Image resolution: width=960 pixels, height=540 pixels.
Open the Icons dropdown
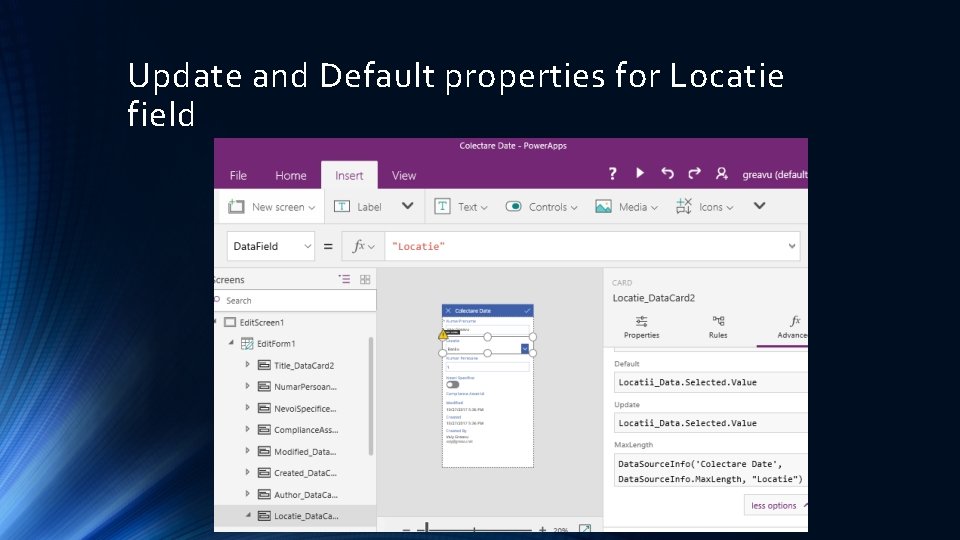click(704, 207)
